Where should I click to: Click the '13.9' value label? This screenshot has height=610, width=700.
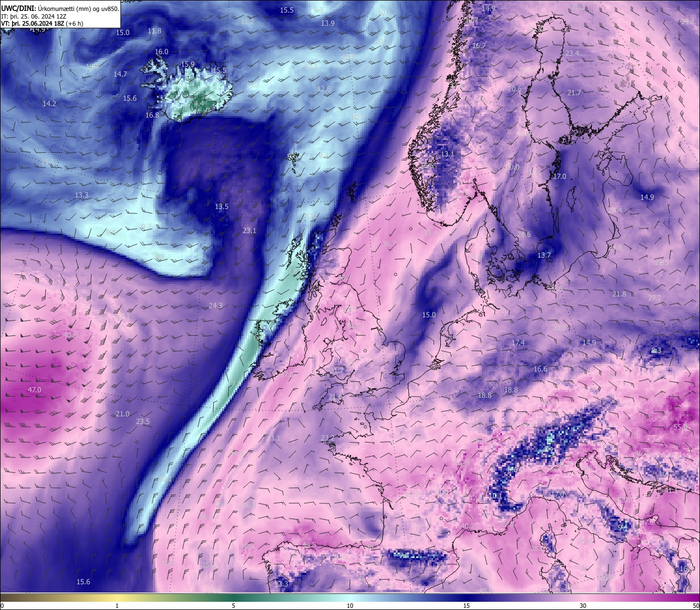[328, 23]
